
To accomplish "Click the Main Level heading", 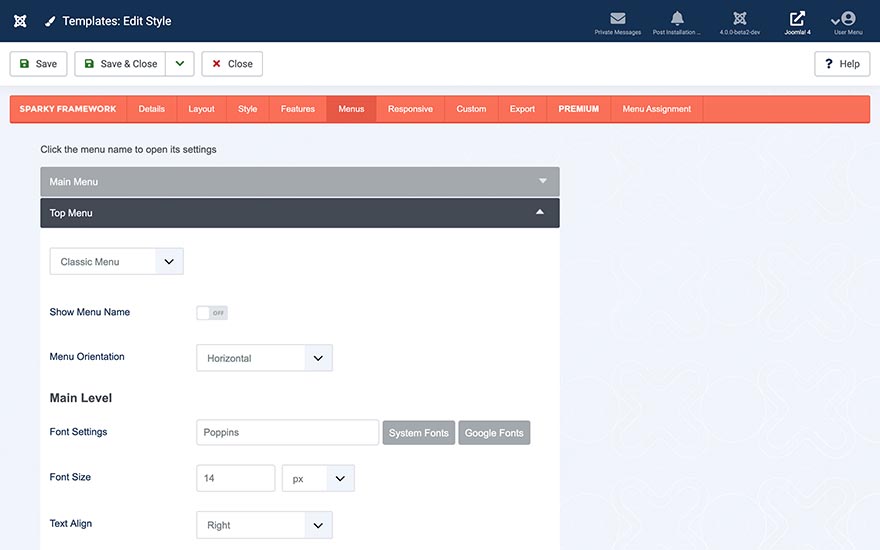I will (x=81, y=398).
